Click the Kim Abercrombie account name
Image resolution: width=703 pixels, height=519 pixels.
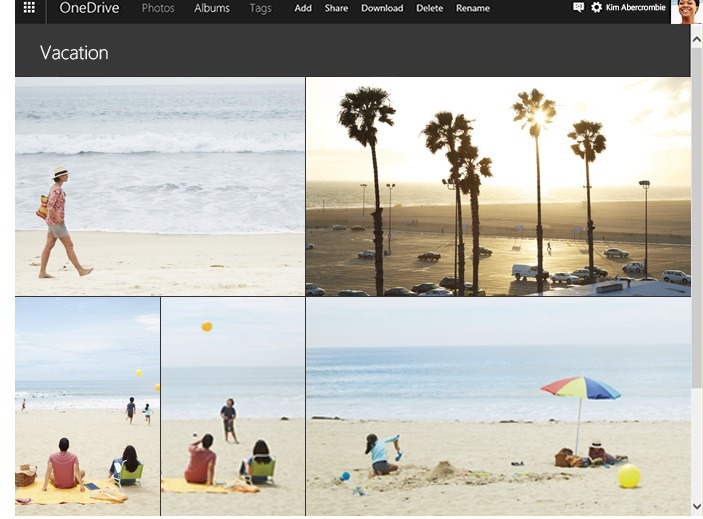click(x=636, y=8)
